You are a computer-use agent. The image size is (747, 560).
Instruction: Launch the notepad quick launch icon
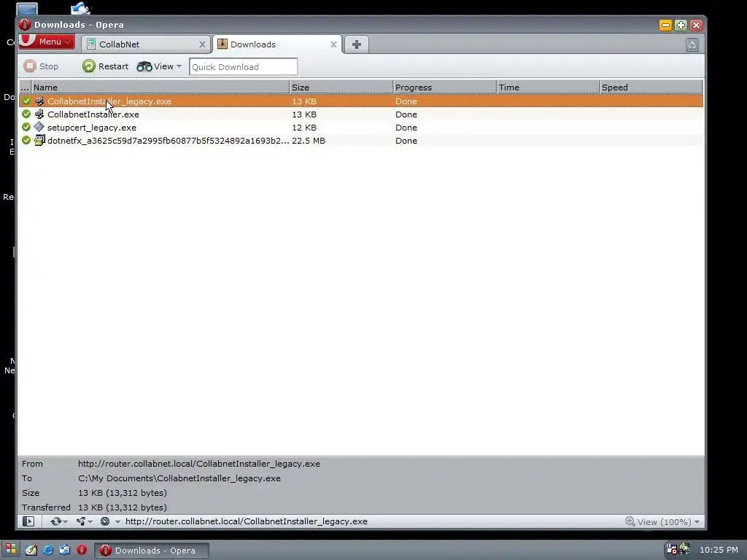point(31,550)
